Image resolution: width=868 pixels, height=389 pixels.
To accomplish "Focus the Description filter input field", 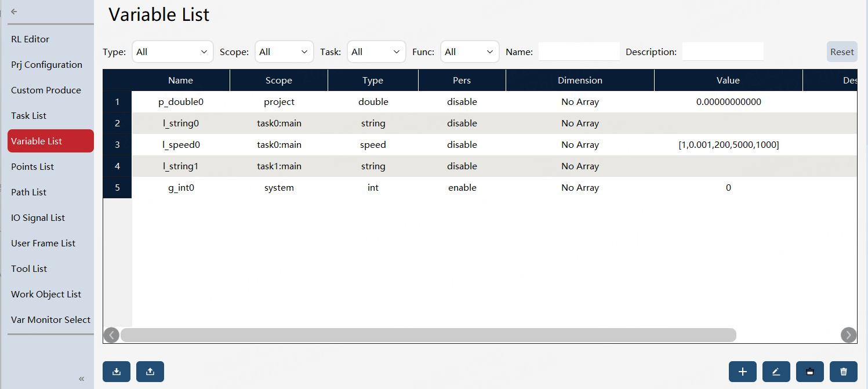I will (x=723, y=52).
